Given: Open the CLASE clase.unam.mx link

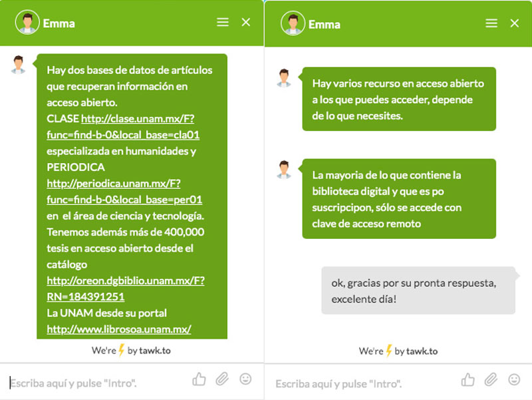Looking at the screenshot, I should coord(123,126).
